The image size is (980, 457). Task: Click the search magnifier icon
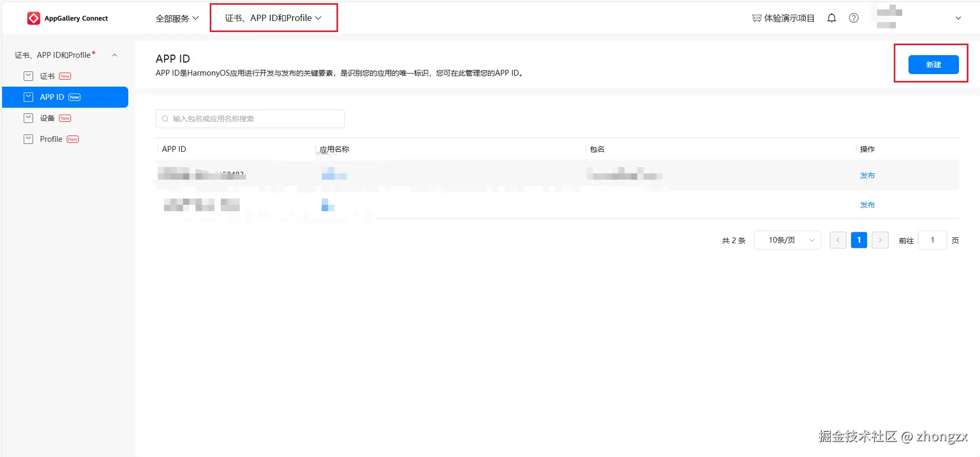(165, 119)
